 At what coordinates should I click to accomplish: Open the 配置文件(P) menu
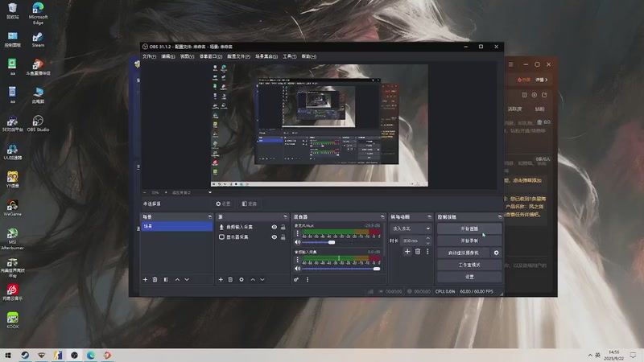[238, 56]
